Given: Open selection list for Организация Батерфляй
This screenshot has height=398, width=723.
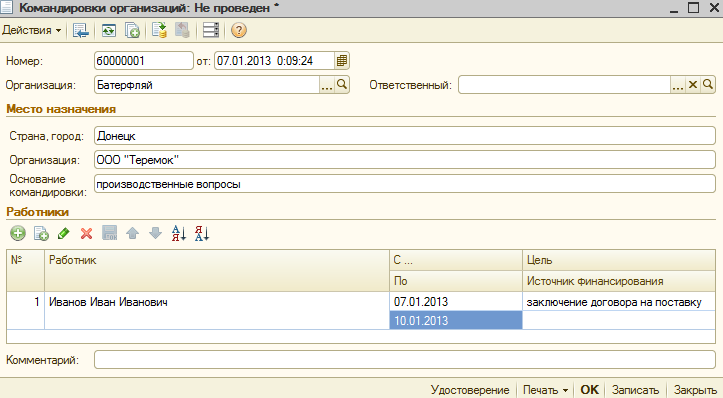Looking at the screenshot, I should [327, 85].
